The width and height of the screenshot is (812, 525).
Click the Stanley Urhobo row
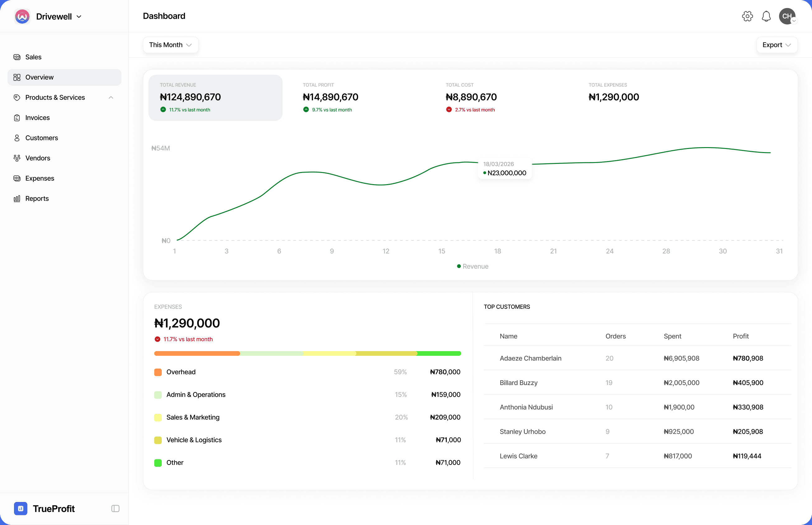coord(637,432)
